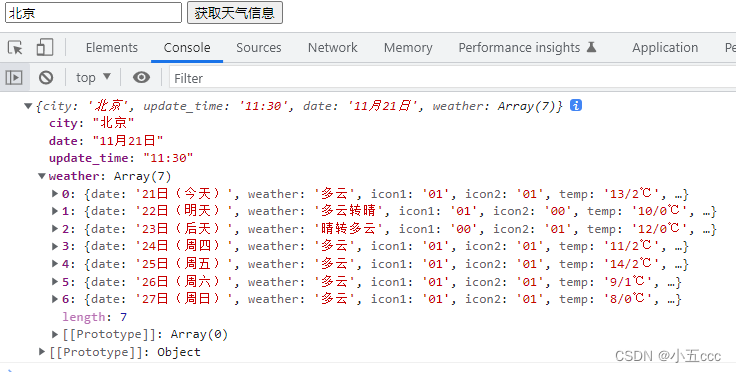
Task: Open the Application tab
Action: (665, 47)
